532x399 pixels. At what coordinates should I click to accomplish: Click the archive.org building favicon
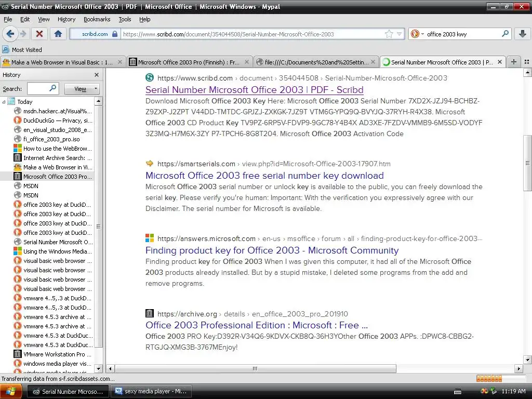pyautogui.click(x=150, y=313)
